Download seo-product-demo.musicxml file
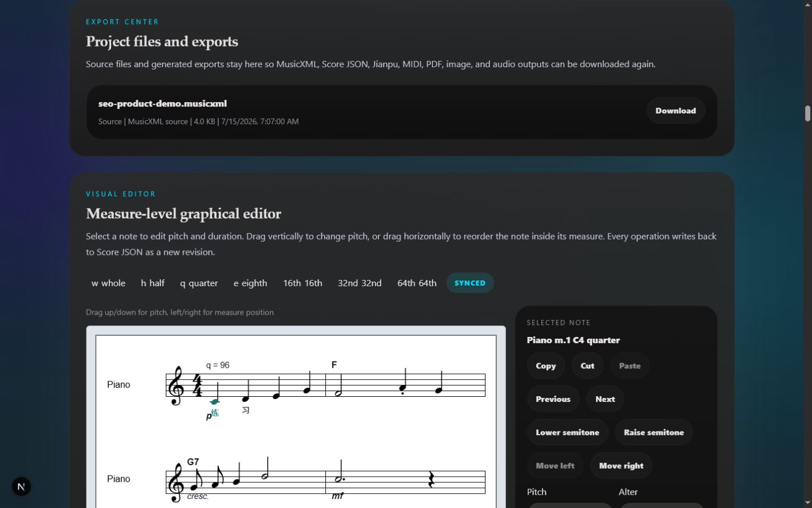Screen dimensions: 812x508 (675, 111)
